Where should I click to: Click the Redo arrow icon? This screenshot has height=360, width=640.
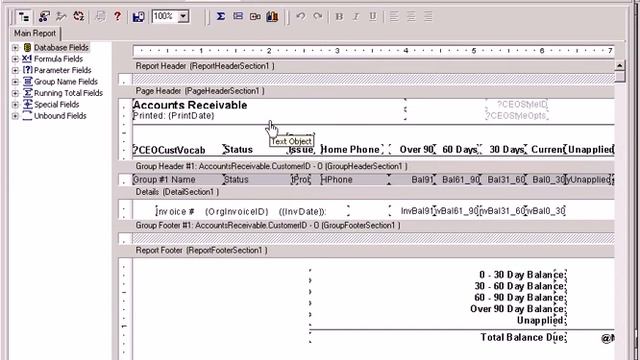pyautogui.click(x=318, y=16)
